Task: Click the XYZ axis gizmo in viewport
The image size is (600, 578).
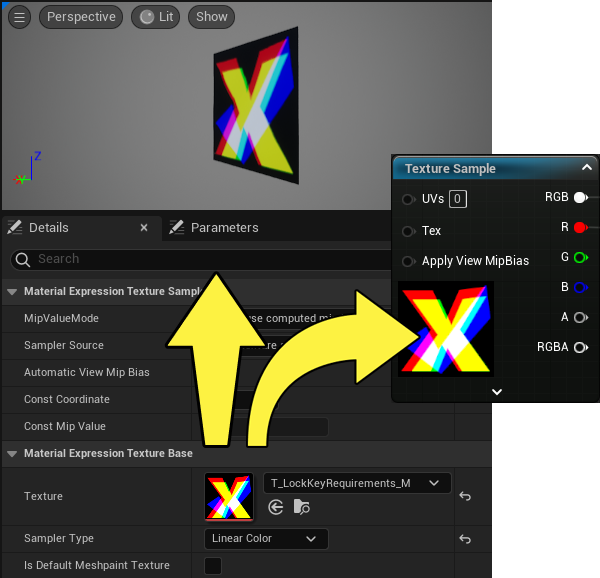Action: coord(27,168)
